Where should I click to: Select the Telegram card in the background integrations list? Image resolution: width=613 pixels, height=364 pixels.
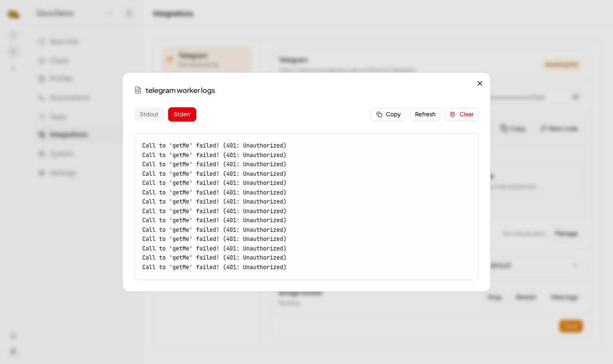click(207, 60)
